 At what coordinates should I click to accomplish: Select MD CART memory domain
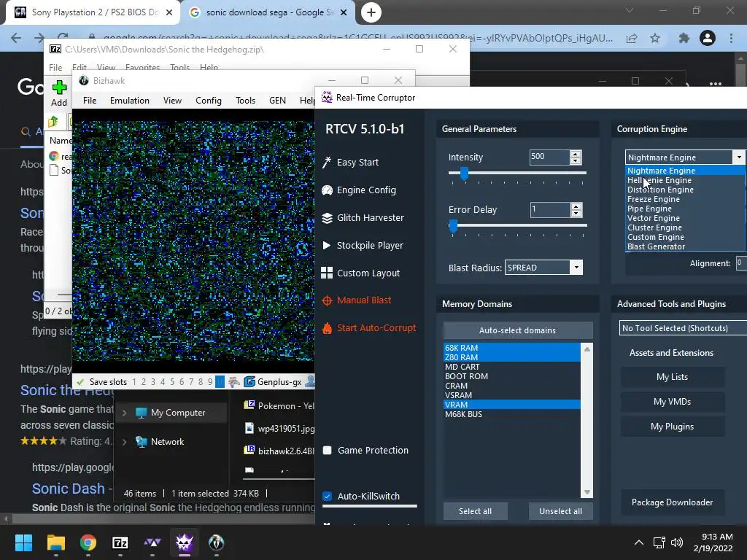[511, 367]
